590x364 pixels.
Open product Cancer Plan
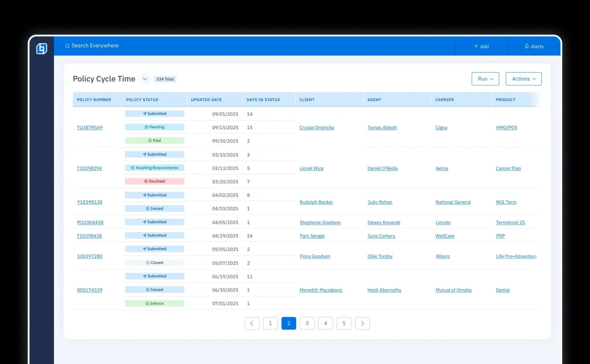pos(508,168)
